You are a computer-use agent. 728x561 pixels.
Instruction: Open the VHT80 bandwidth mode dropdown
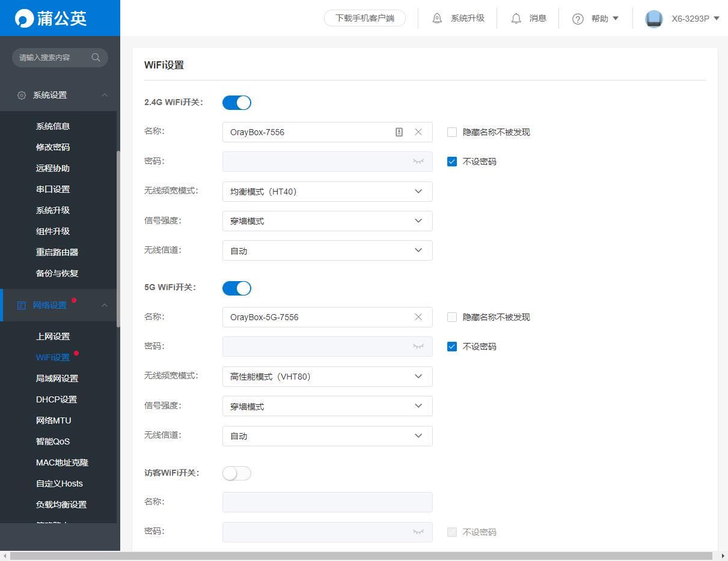coord(327,377)
